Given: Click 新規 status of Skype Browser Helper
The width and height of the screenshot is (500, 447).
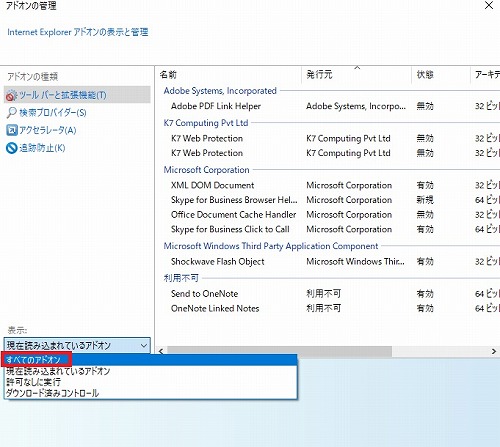Looking at the screenshot, I should 425,200.
